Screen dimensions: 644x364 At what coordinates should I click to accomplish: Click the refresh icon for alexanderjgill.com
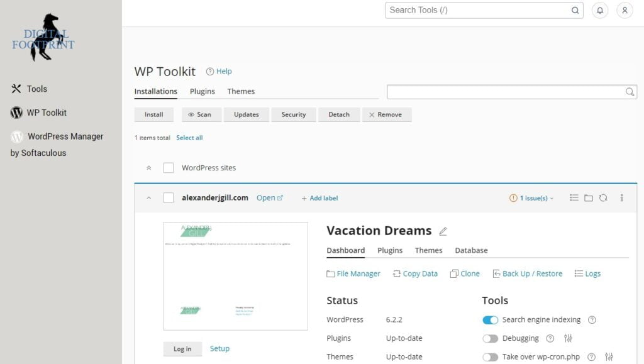603,198
